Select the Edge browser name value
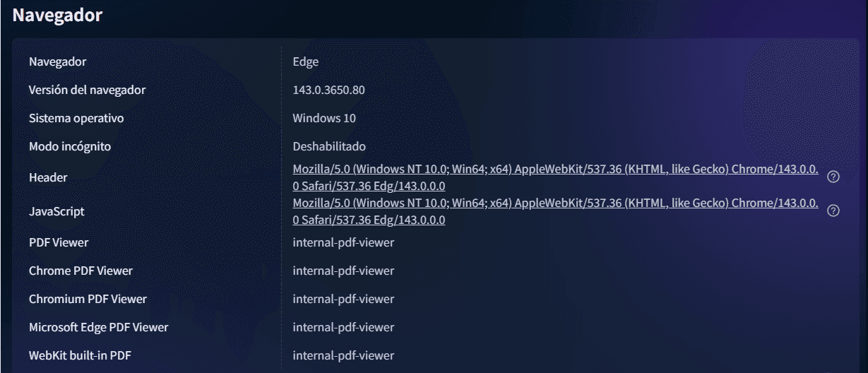 305,61
